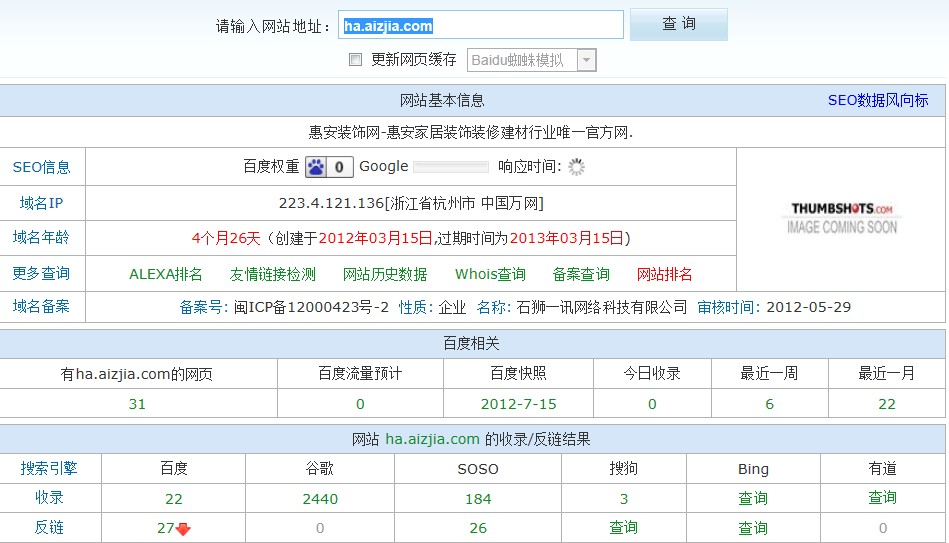
Task: Click the Google PageRank bar
Action: click(451, 167)
